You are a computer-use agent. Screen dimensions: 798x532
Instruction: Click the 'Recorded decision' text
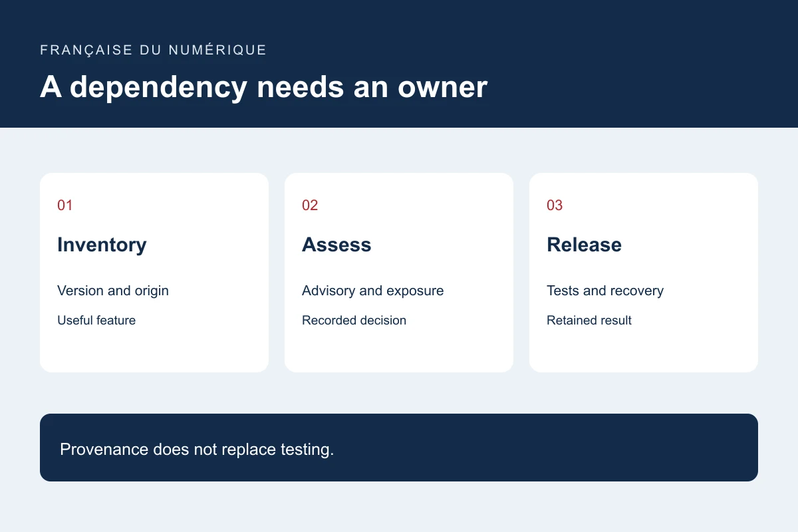(354, 321)
